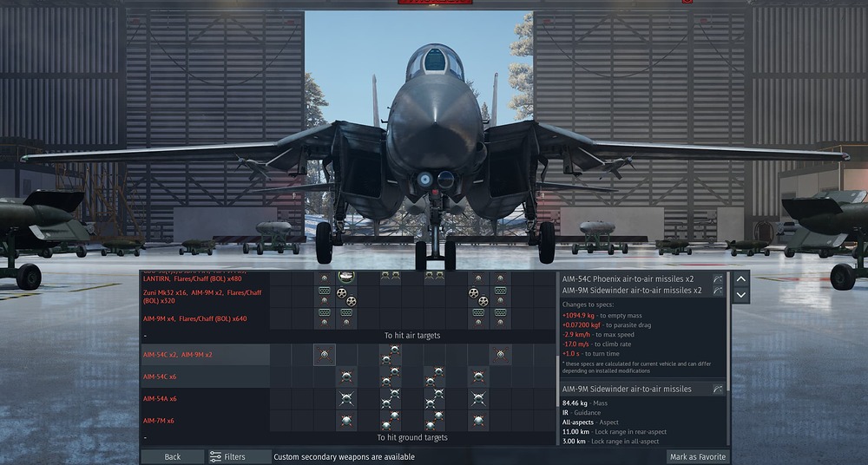Move to previous preset with up chevron
Viewport: 868px width, 465px height.
tap(741, 279)
